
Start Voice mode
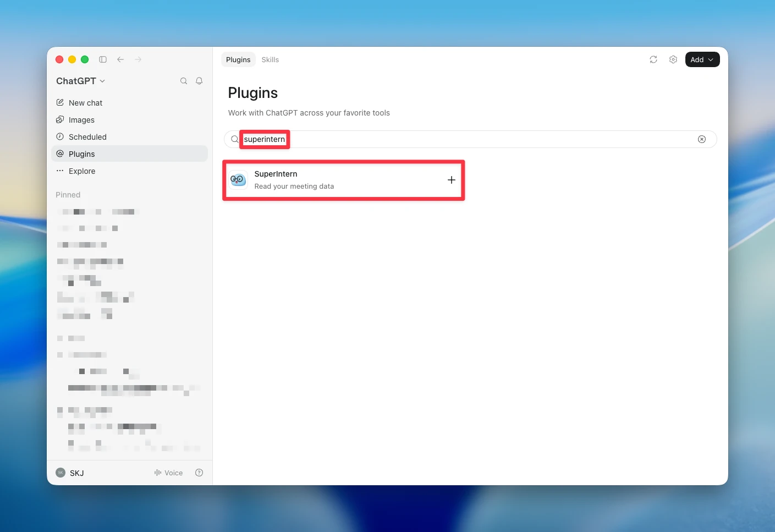point(168,473)
